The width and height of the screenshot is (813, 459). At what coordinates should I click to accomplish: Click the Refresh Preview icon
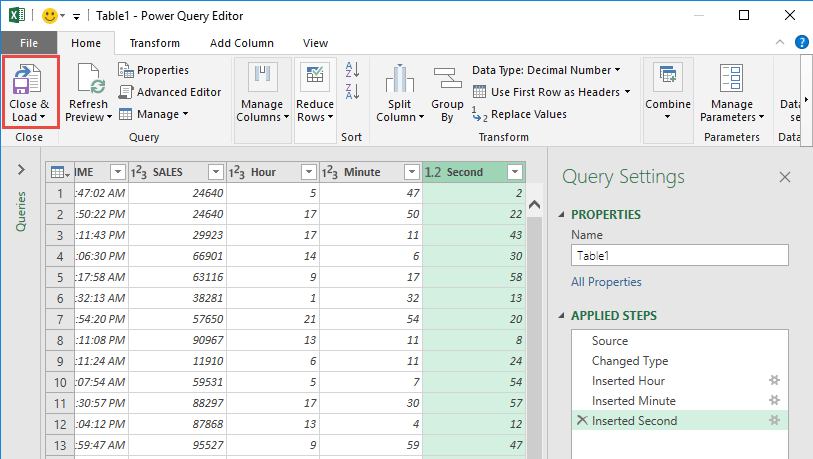pos(89,79)
